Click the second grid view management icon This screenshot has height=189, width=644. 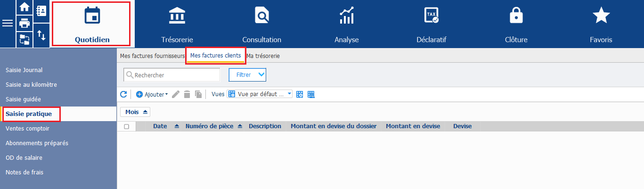311,94
